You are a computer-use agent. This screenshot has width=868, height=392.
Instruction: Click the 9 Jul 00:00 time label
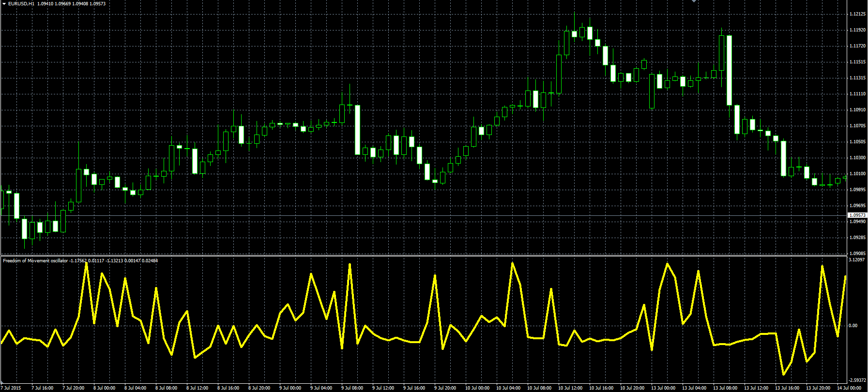coord(290,388)
